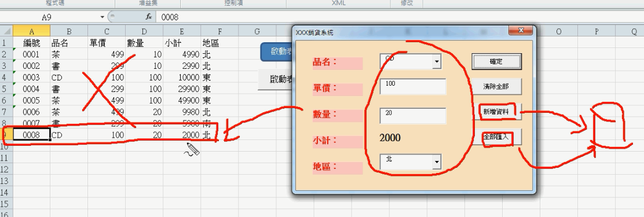Click cell A1 with 編號
The image size is (644, 217).
(x=32, y=43)
